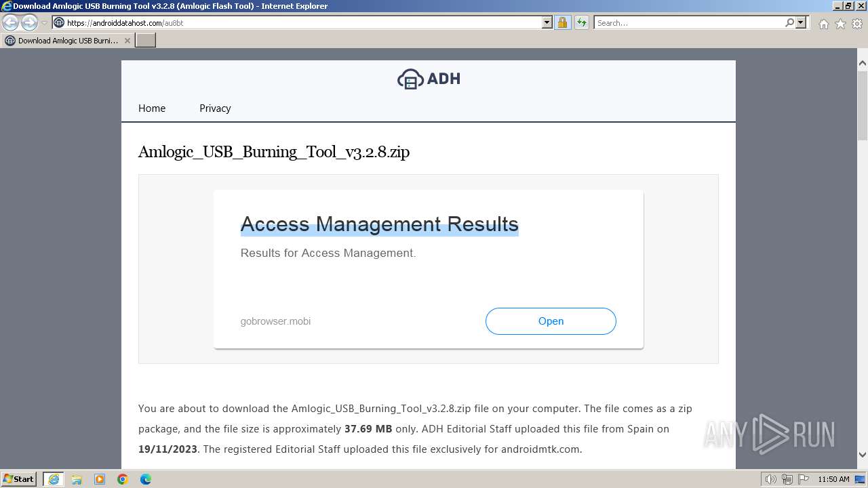868x488 pixels.
Task: Open Windows Media Player taskbar icon
Action: (100, 479)
